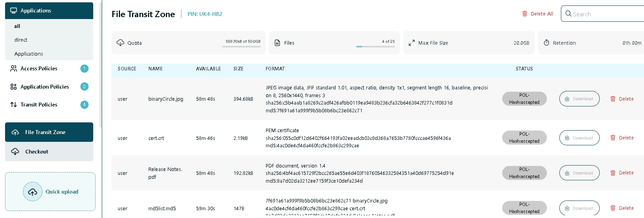This screenshot has height=218, width=644.
Task: Click the Quota cloud download icon
Action: (x=120, y=43)
